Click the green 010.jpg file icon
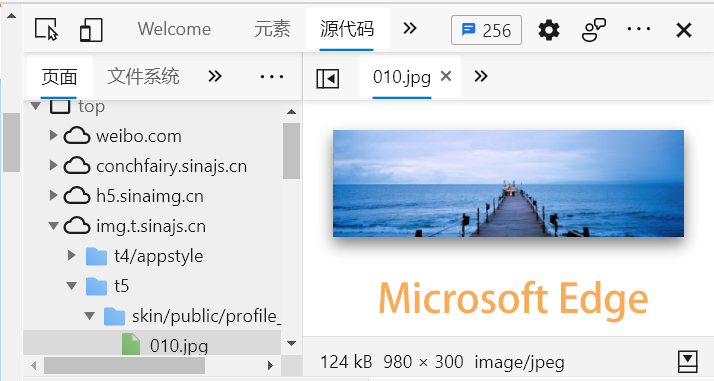Image resolution: width=714 pixels, height=381 pixels. pyautogui.click(x=131, y=344)
